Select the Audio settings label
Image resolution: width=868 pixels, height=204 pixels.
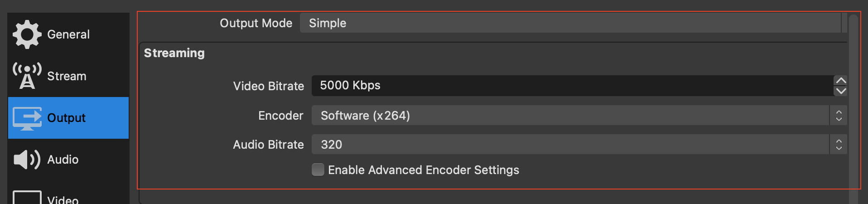[63, 160]
